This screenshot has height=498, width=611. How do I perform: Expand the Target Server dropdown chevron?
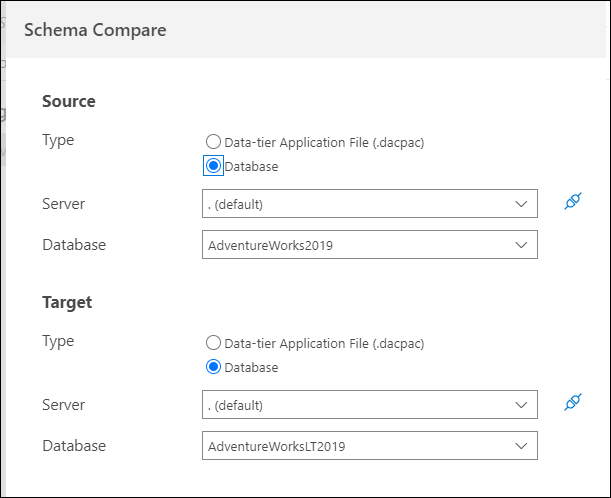[520, 405]
